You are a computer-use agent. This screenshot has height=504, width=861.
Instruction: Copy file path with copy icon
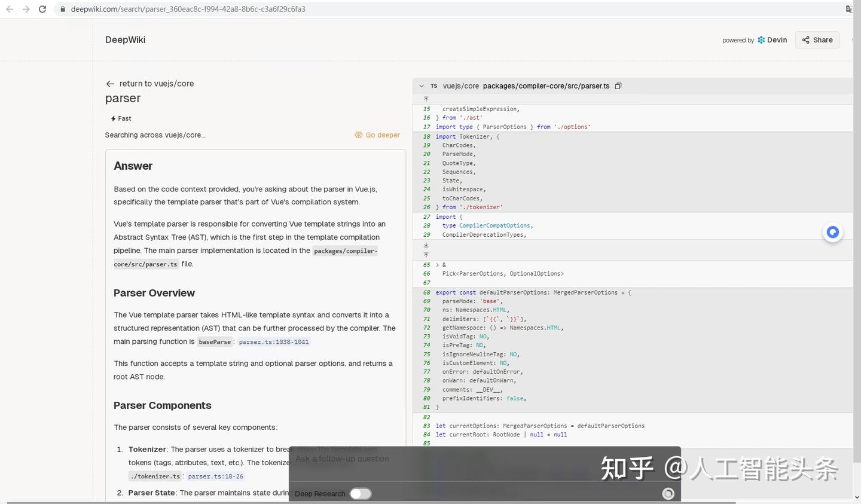[x=618, y=86]
